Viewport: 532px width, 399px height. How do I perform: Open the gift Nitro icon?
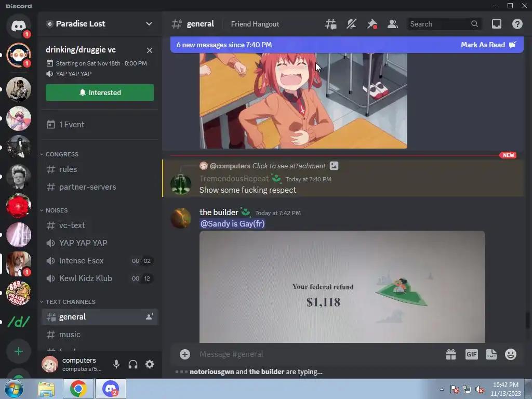[451, 354]
